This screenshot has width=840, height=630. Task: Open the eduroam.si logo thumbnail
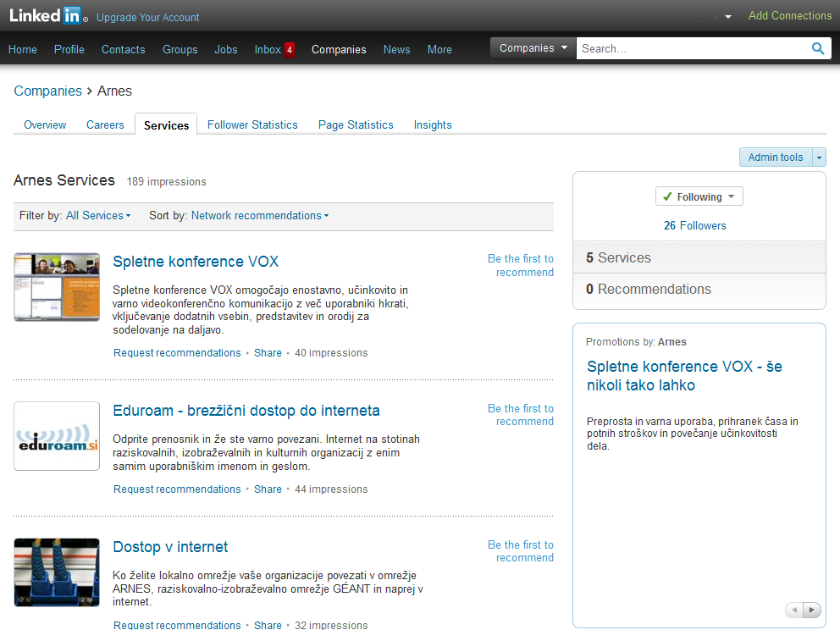coord(57,436)
